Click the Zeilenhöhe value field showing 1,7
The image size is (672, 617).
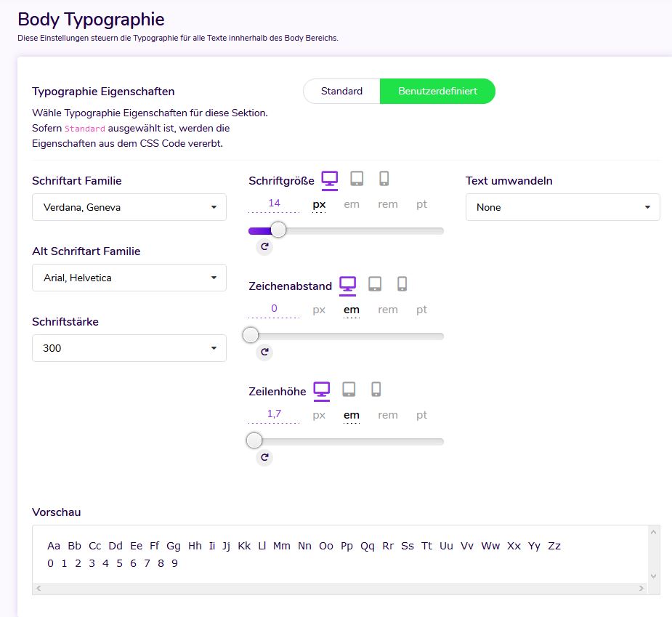(274, 414)
